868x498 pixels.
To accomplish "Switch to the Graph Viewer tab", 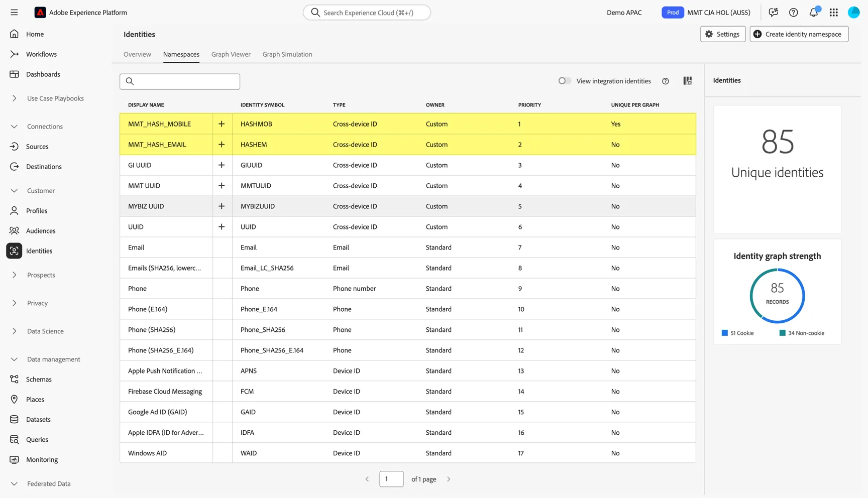I will 231,54.
